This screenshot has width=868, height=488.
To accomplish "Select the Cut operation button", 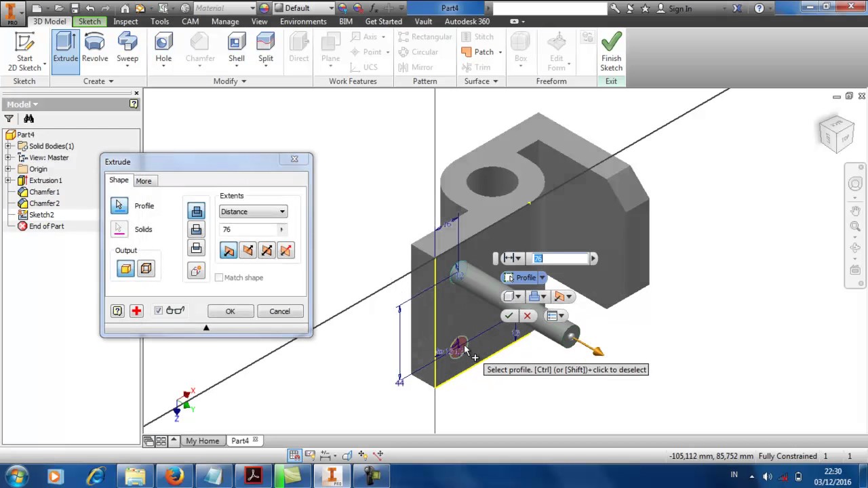I will point(196,230).
